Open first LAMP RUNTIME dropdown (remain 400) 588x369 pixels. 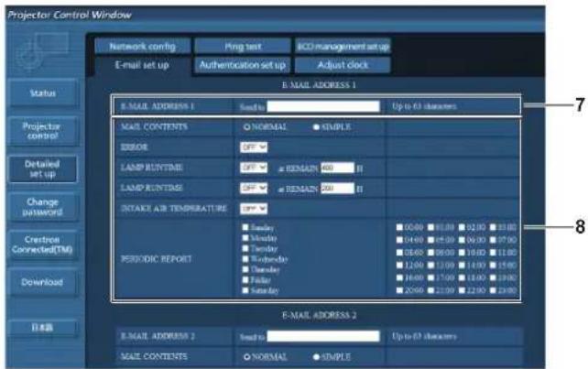(254, 168)
